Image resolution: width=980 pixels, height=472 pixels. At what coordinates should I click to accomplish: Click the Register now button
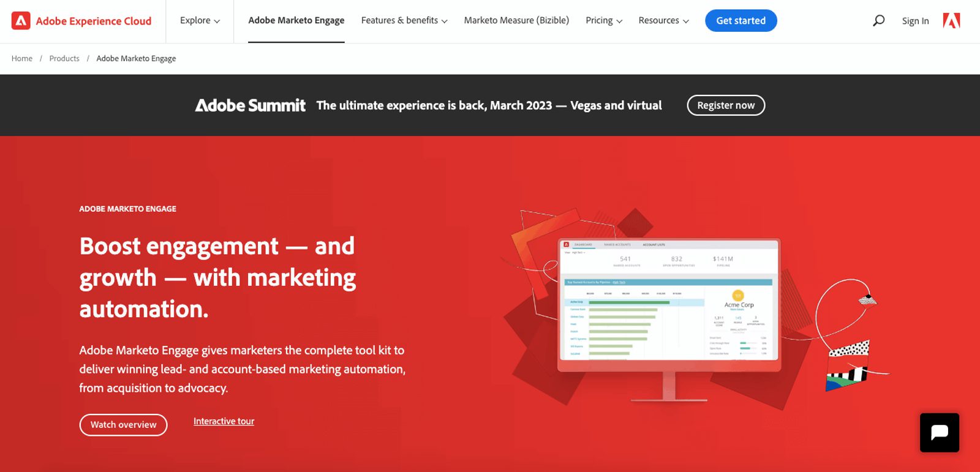coord(726,105)
